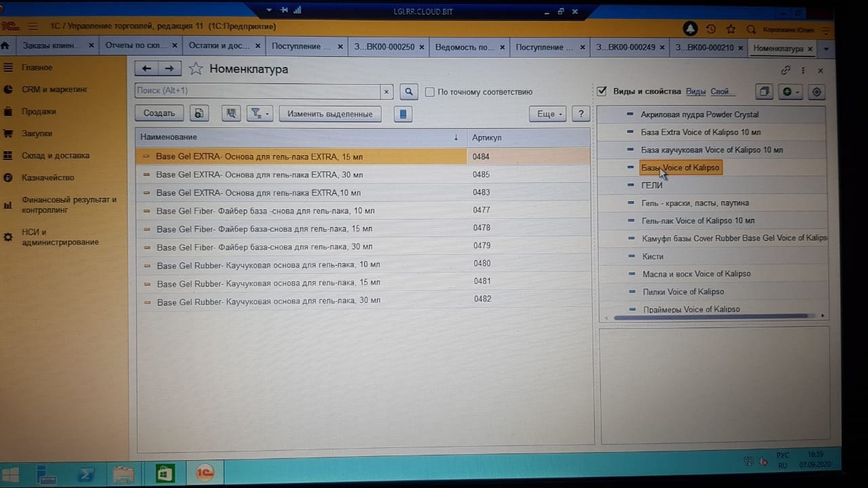Screen dimensions: 868x488
Task: Expand the Еще dropdown menu
Action: click(547, 114)
